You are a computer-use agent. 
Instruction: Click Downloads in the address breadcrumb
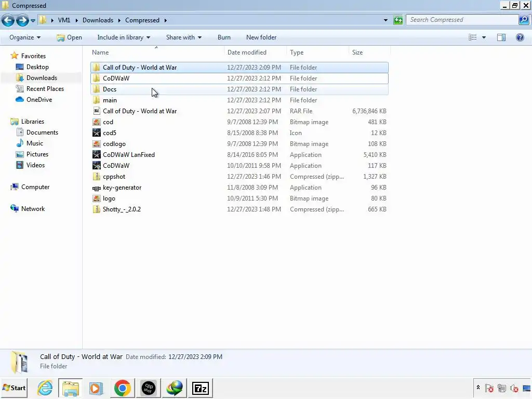98,20
